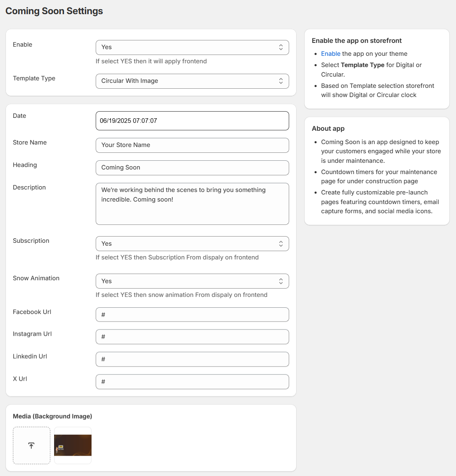Screen dimensions: 456x476
Task: Select the Facebook Url input
Action: point(192,315)
